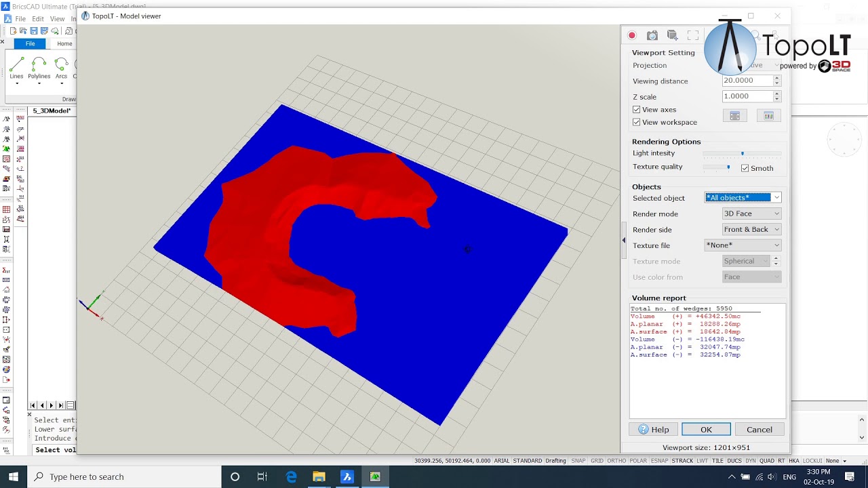The image size is (868, 488).
Task: Open the File menu in BricsCAD
Action: click(20, 19)
